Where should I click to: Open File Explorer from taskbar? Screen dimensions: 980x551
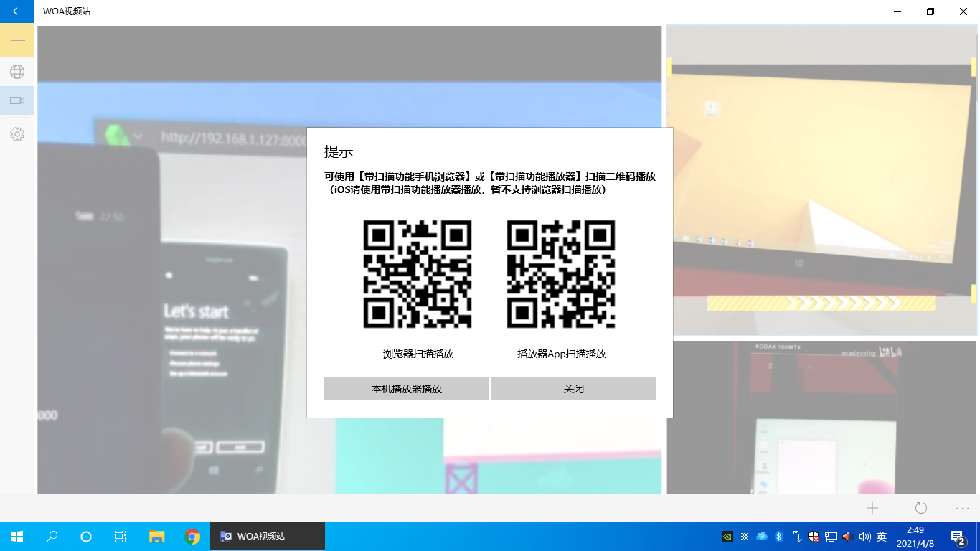[x=156, y=537]
